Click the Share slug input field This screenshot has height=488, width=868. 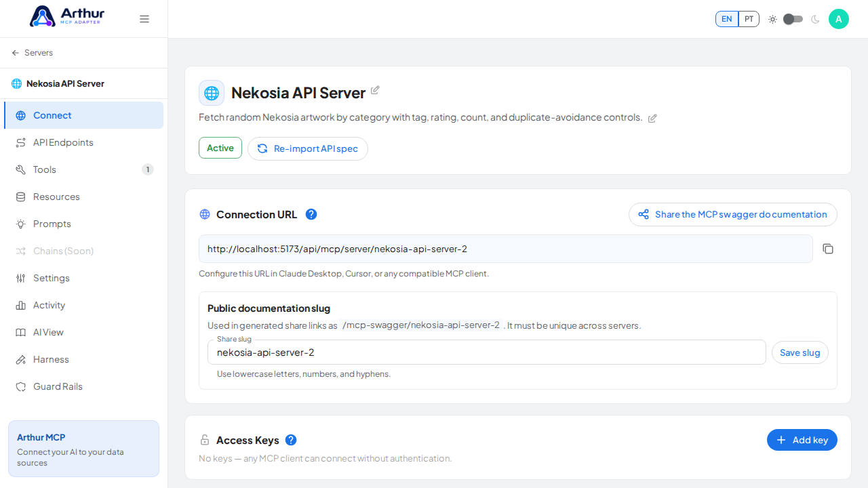pos(487,352)
